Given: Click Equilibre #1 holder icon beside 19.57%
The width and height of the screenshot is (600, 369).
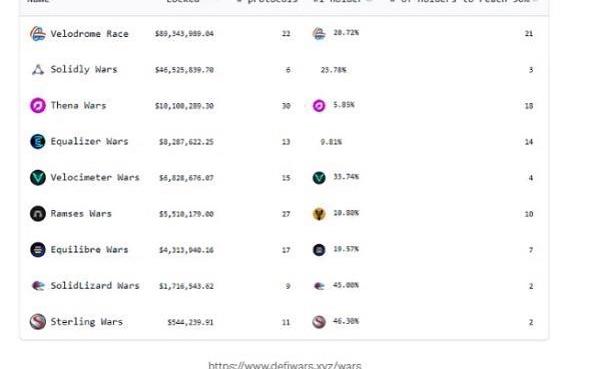Looking at the screenshot, I should coord(319,250).
